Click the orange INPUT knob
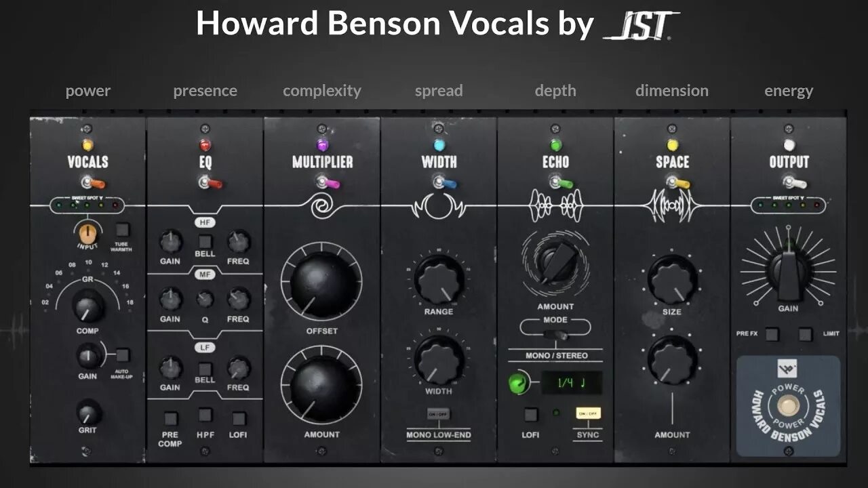Image resolution: width=868 pixels, height=488 pixels. [x=86, y=233]
